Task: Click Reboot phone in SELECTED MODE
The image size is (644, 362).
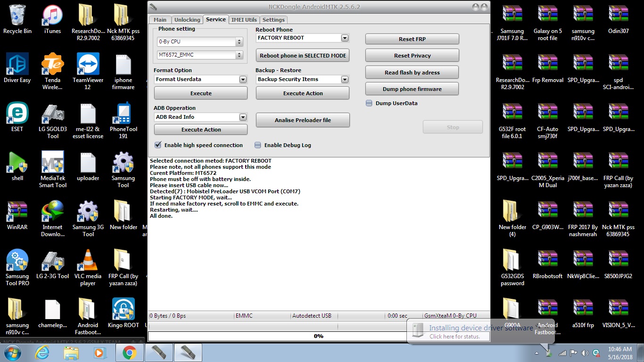Action: (303, 55)
